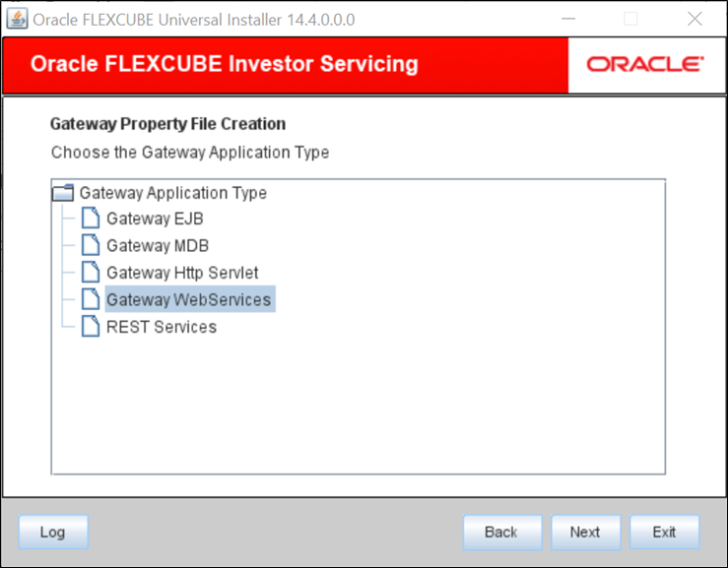Click the Oracle logo in the banner
The image size is (728, 568).
pos(645,64)
